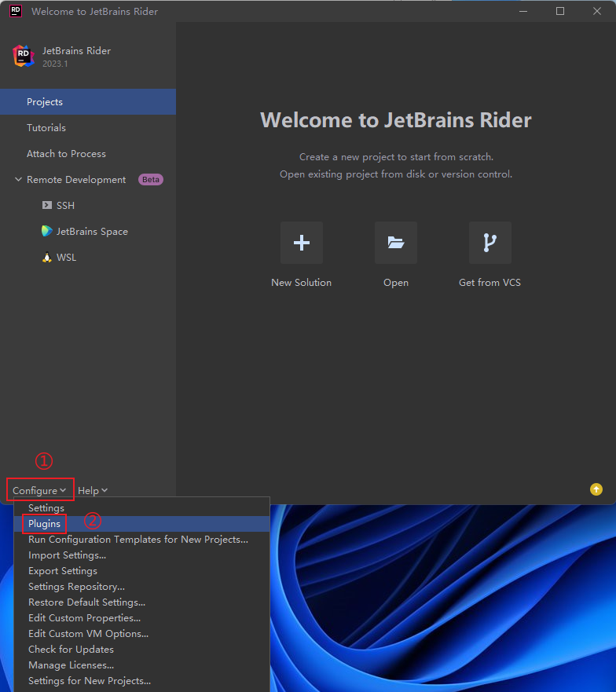
Task: Click the JetBrains Space icon
Action: [47, 231]
